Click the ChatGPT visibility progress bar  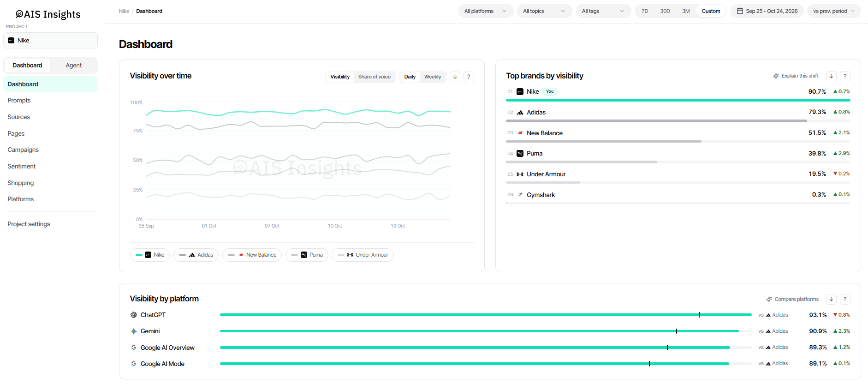coord(486,315)
